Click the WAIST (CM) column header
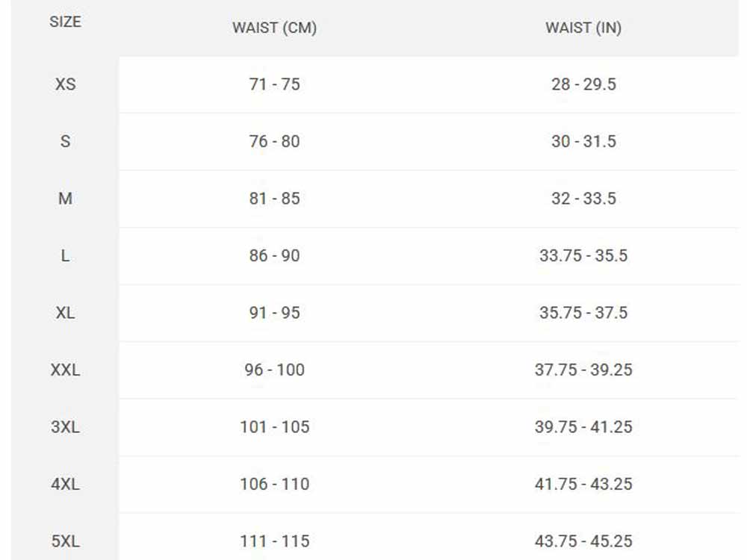 274,28
